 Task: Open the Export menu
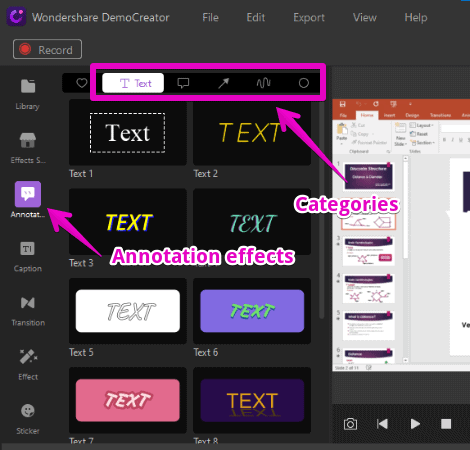tap(309, 18)
